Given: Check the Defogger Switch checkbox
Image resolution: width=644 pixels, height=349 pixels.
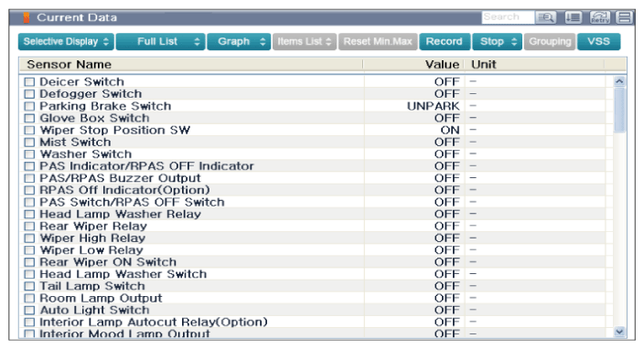Looking at the screenshot, I should (x=29, y=94).
